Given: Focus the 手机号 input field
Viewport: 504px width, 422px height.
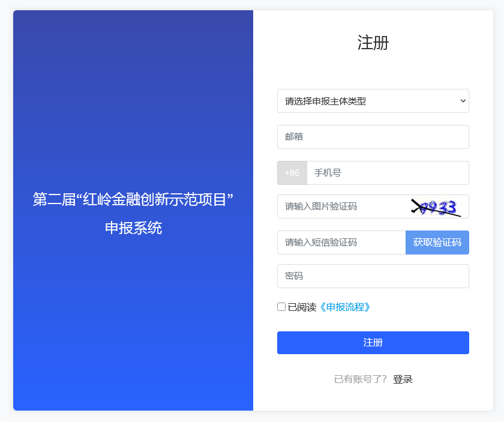Looking at the screenshot, I should (x=387, y=173).
